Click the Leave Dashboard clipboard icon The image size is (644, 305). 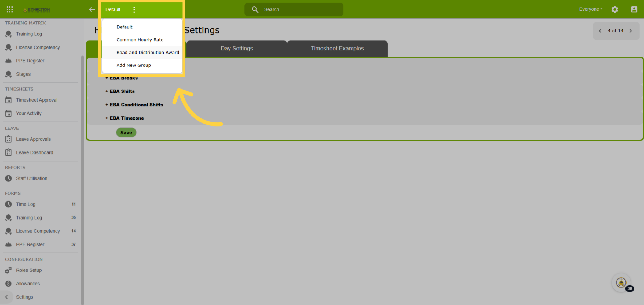(x=8, y=152)
